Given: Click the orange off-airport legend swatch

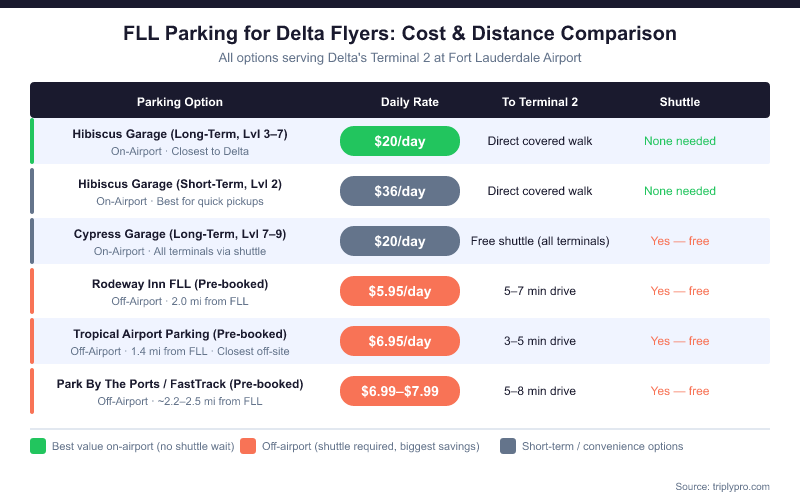Looking at the screenshot, I should click(248, 446).
